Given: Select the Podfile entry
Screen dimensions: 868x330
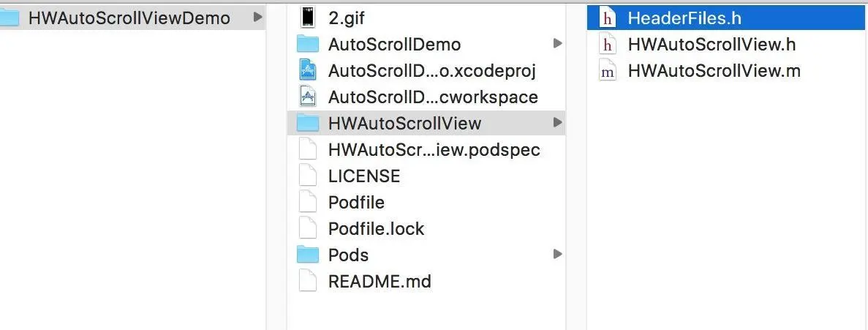Looking at the screenshot, I should [426, 202].
